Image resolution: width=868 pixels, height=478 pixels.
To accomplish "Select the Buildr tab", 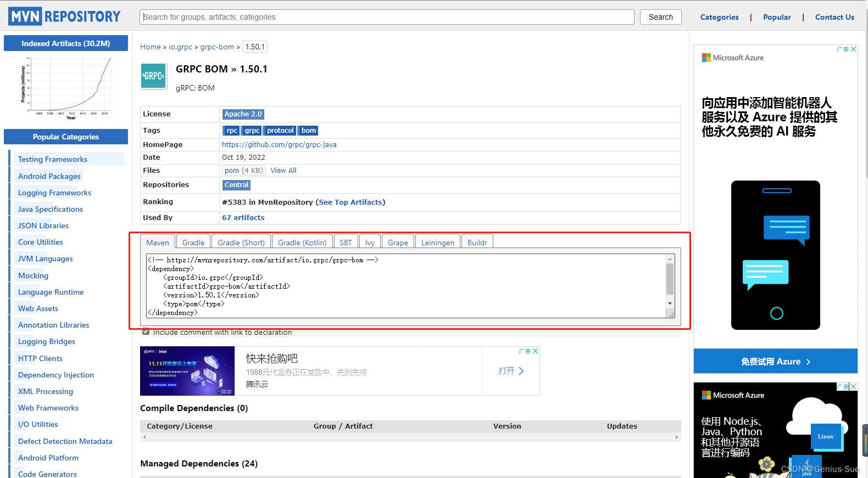I will click(x=477, y=243).
